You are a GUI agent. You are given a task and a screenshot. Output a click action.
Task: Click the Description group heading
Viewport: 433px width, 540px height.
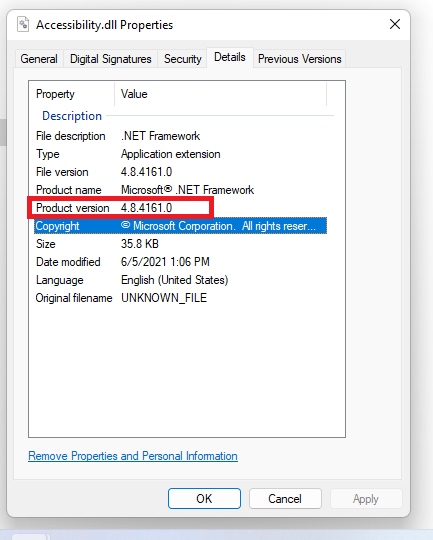coord(72,116)
